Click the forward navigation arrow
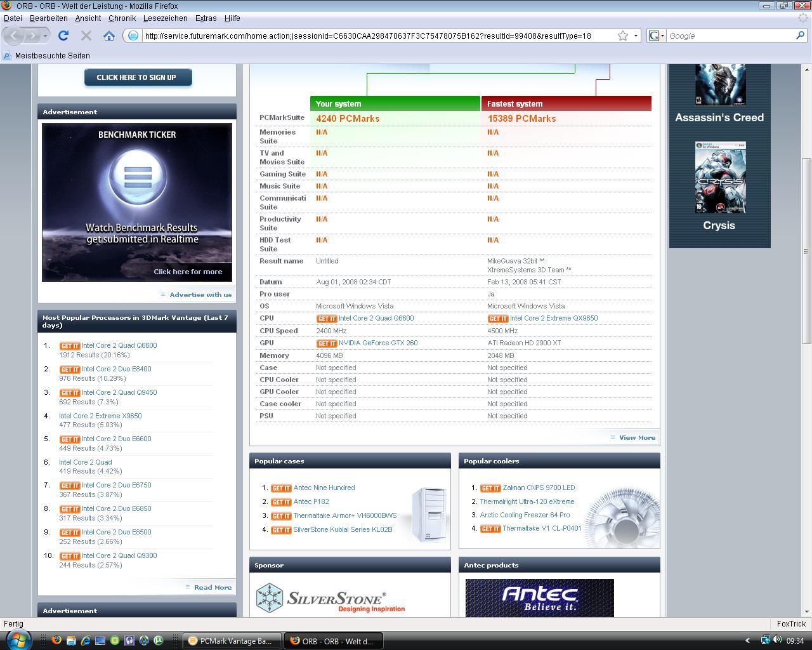Viewport: 812px width, 650px height. point(32,36)
